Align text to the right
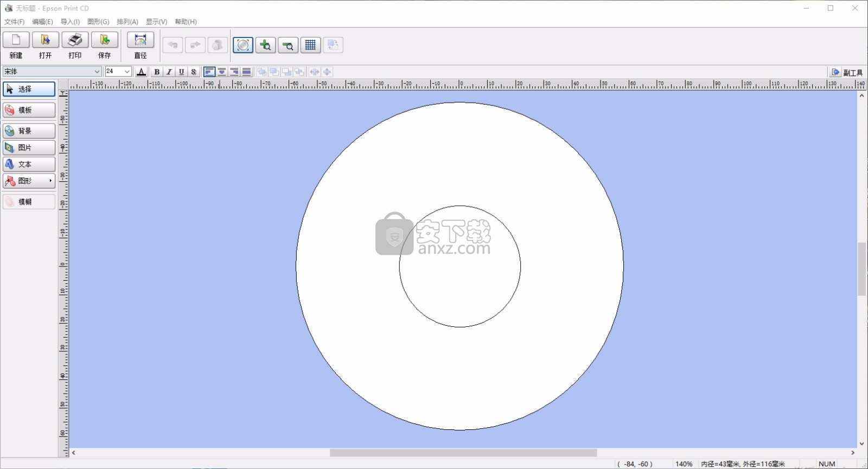 [x=234, y=72]
